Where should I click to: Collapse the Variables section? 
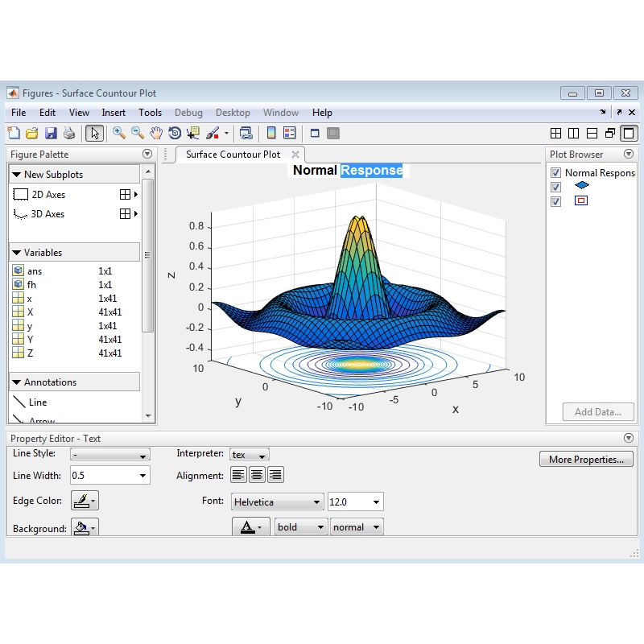(x=16, y=253)
